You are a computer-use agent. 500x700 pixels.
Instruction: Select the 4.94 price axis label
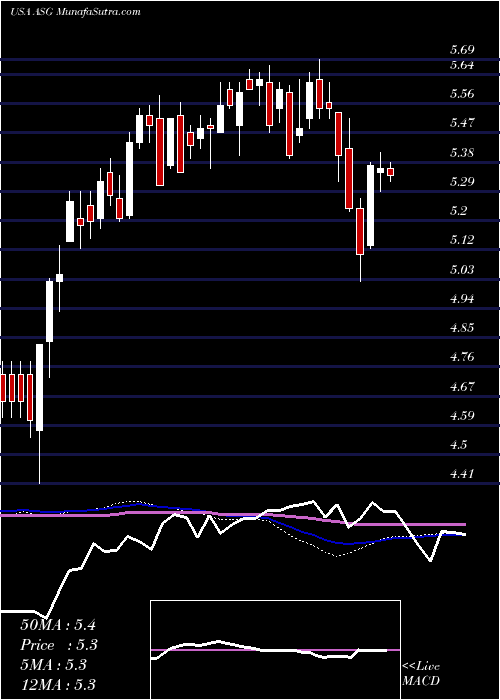point(462,299)
